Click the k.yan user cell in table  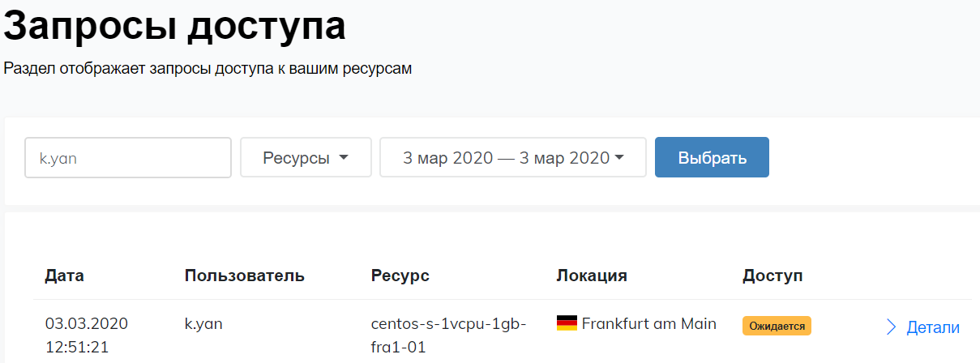203,324
